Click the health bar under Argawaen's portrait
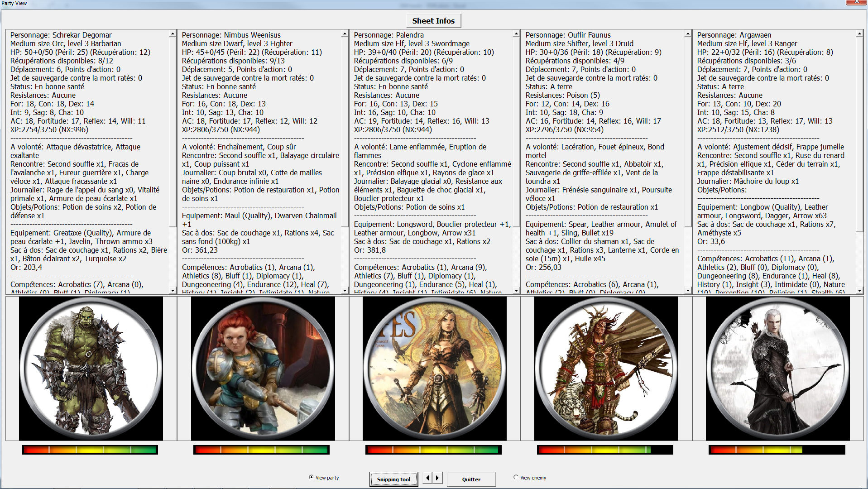868x489 pixels. (777, 450)
